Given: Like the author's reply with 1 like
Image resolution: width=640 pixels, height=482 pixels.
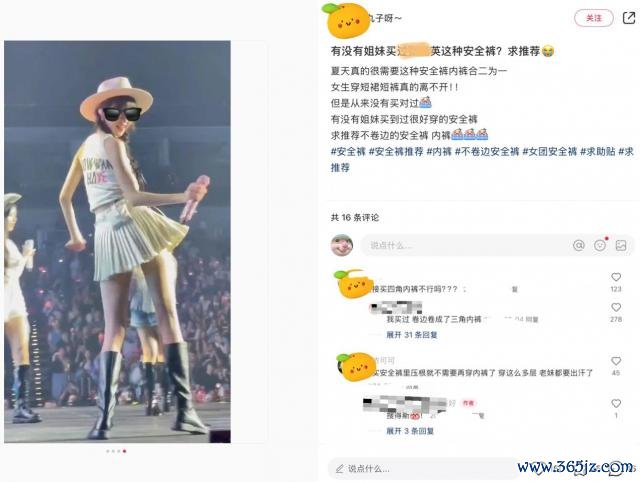Looking at the screenshot, I should [x=616, y=403].
